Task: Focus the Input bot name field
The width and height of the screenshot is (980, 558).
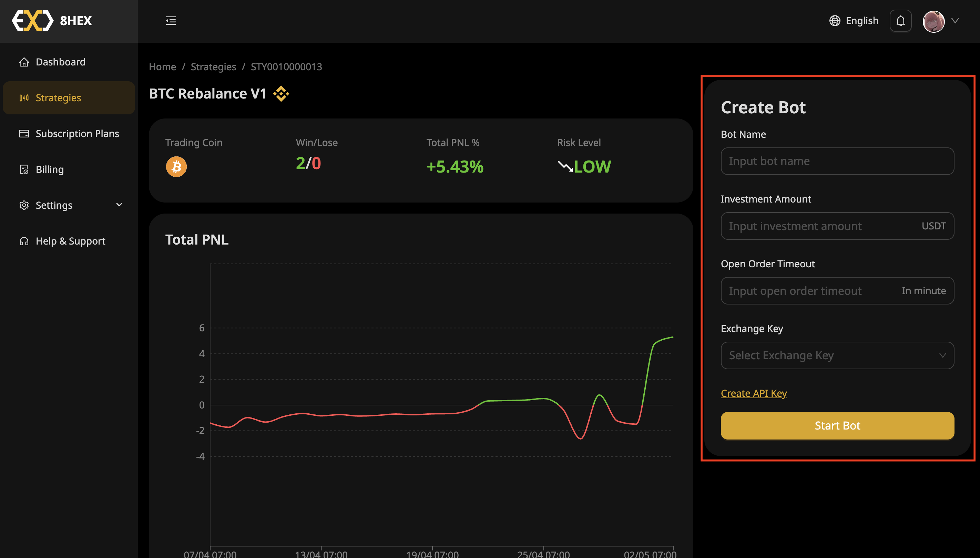Action: pos(837,161)
